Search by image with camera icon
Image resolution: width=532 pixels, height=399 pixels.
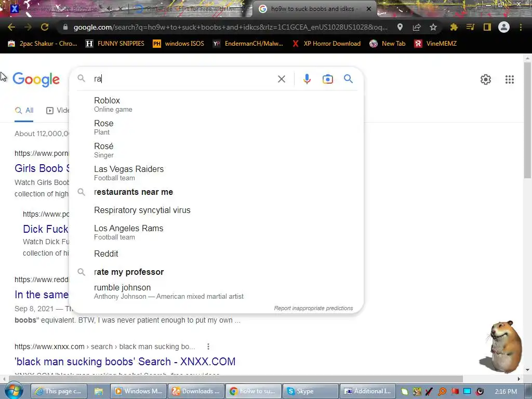click(x=327, y=79)
